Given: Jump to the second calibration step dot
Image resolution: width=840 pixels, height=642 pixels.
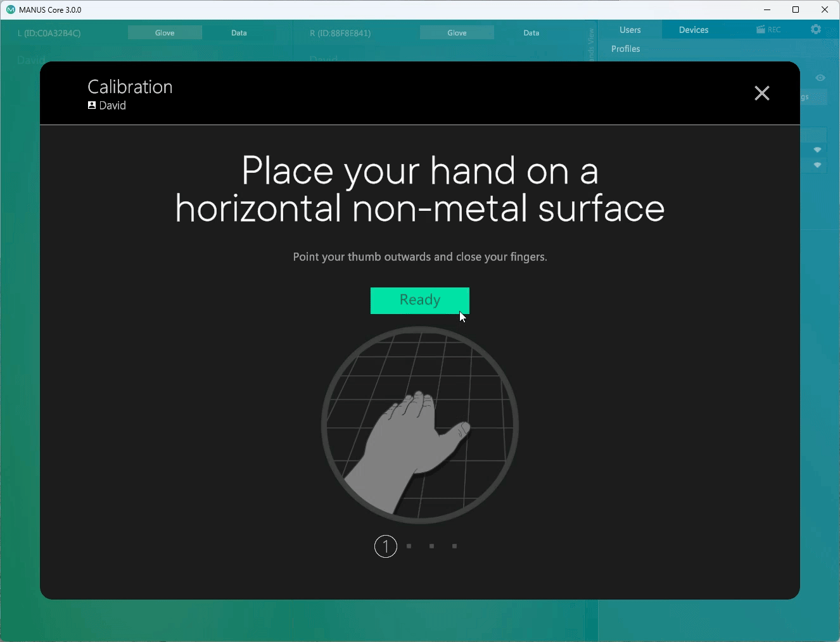Looking at the screenshot, I should [409, 546].
